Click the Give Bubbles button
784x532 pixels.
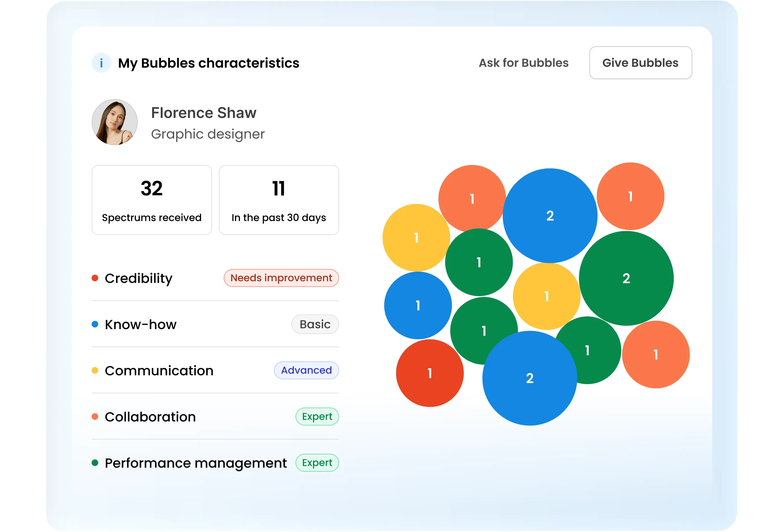(x=641, y=63)
